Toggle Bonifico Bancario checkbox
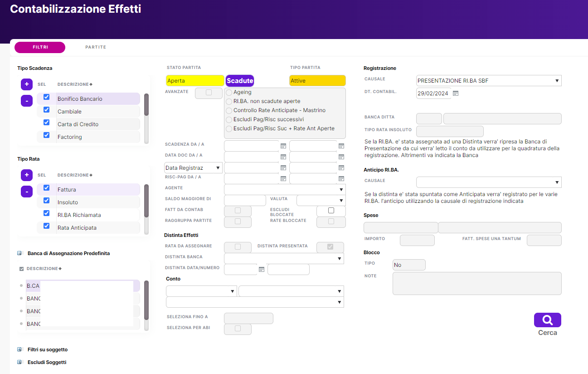Viewport: 588px width, 374px height. pyautogui.click(x=46, y=97)
